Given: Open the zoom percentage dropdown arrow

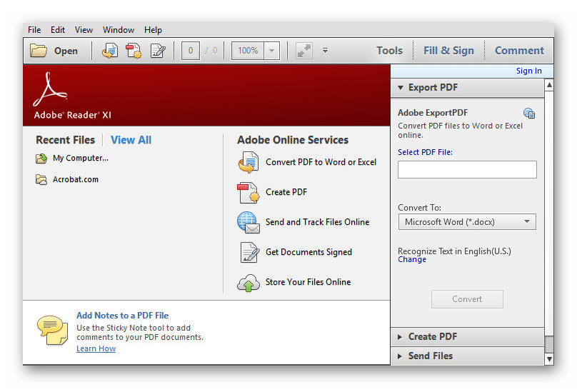Looking at the screenshot, I should pyautogui.click(x=272, y=51).
